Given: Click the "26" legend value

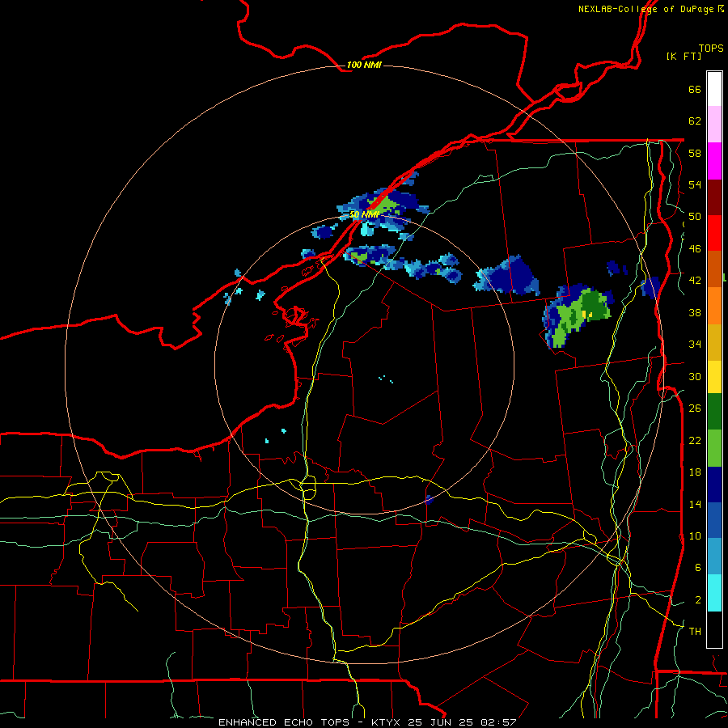Looking at the screenshot, I should point(695,408).
